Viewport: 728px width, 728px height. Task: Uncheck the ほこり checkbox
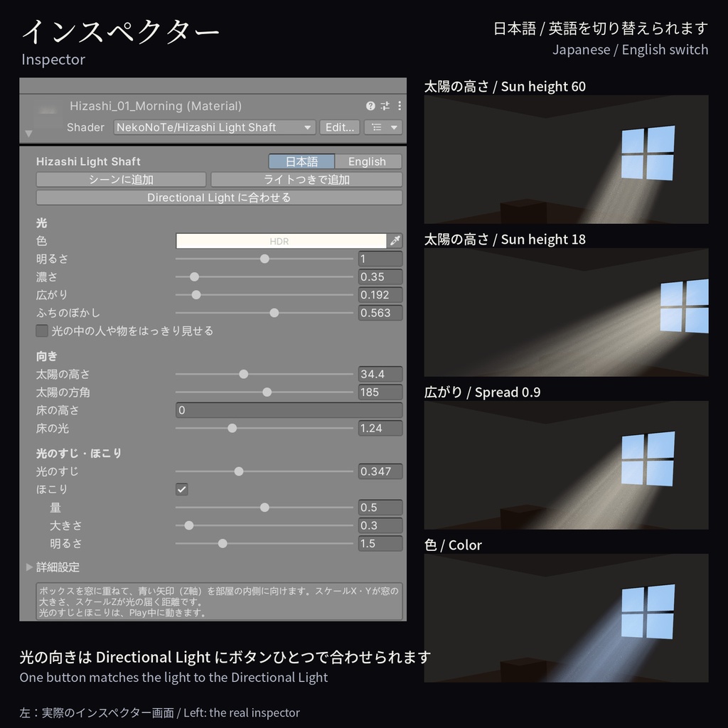click(x=181, y=489)
